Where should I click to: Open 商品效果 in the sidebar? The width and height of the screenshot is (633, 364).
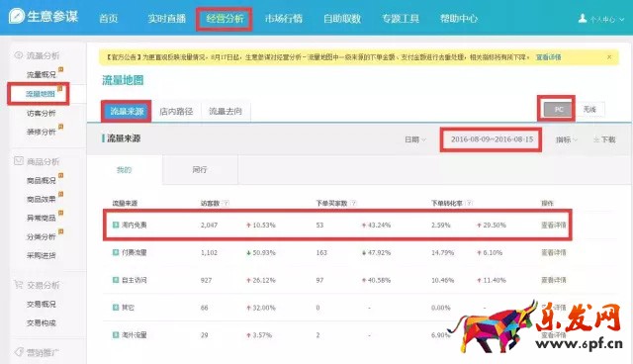pos(42,200)
